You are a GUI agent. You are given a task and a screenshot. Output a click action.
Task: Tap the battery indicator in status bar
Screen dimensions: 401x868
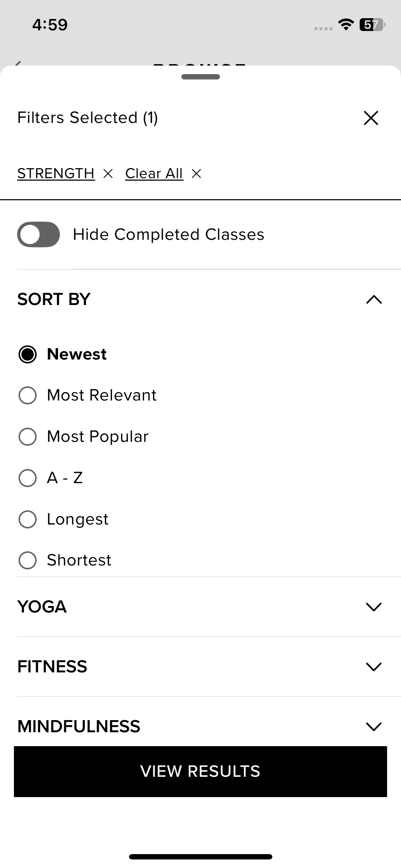pos(372,25)
